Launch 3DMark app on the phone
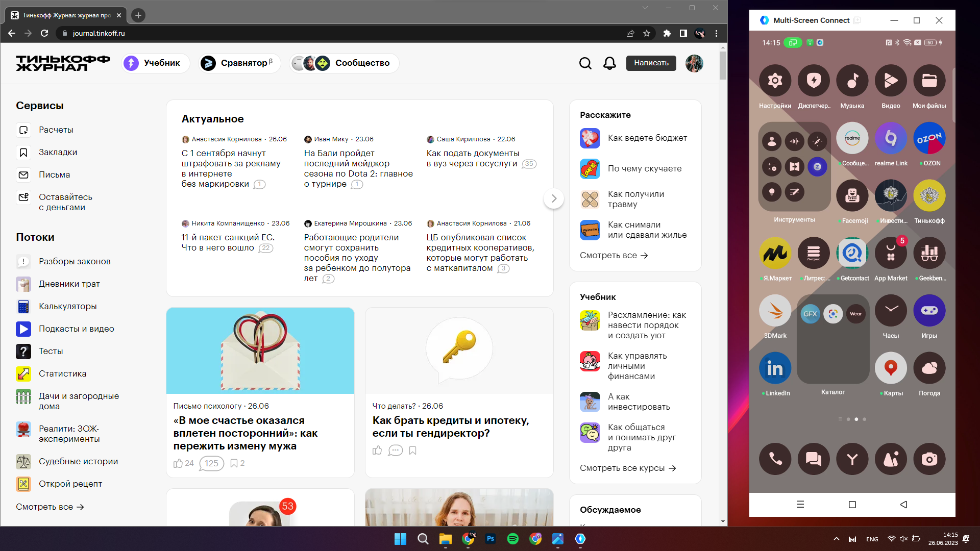Image resolution: width=980 pixels, height=551 pixels. (775, 310)
